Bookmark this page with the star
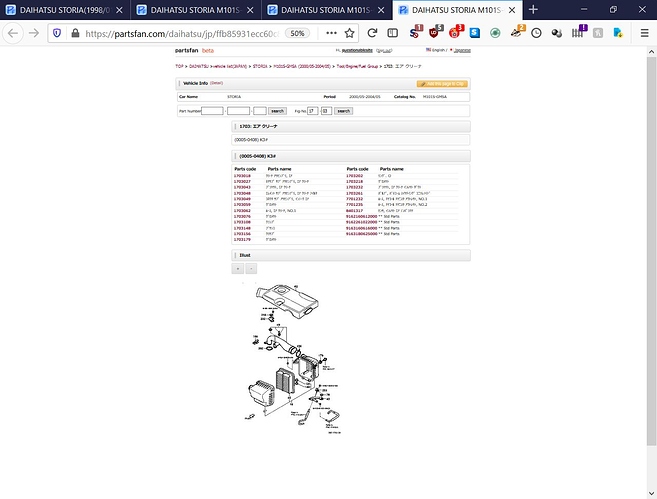657x499 pixels. [349, 33]
